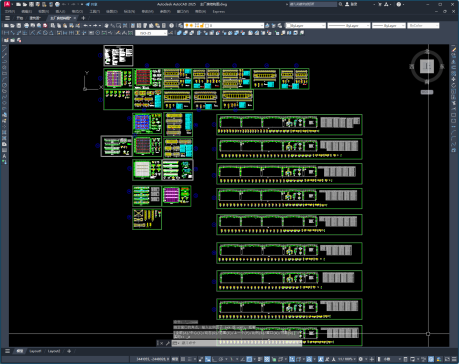Open the annotation scale 1:1 dropdown
The width and height of the screenshot is (459, 364).
click(x=347, y=360)
